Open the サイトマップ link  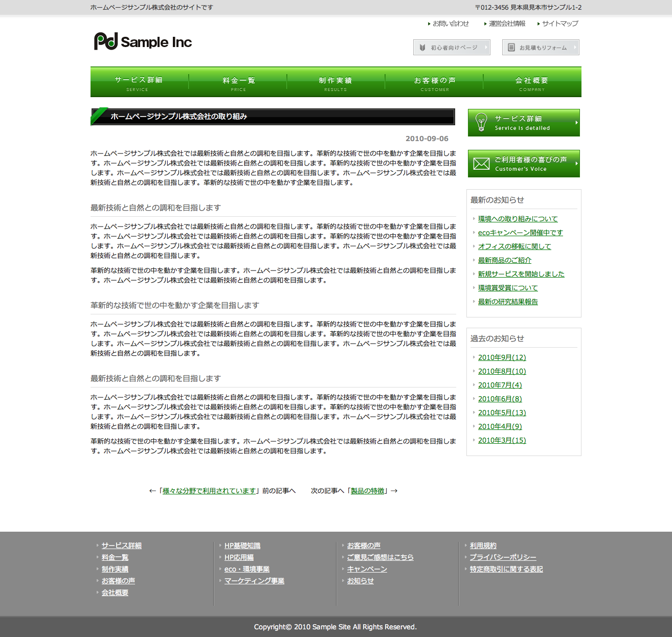point(560,24)
